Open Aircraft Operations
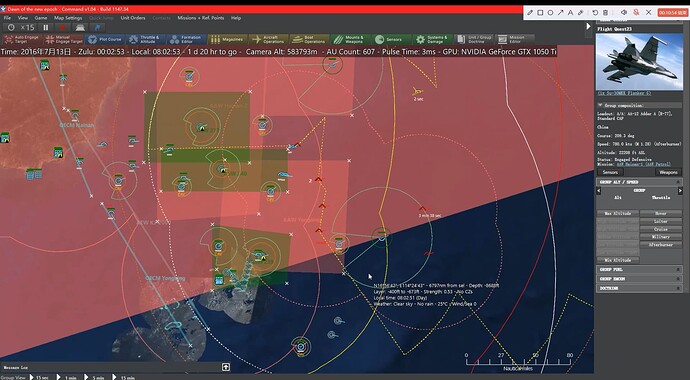Viewport: 690px width, 380px height. coord(268,39)
